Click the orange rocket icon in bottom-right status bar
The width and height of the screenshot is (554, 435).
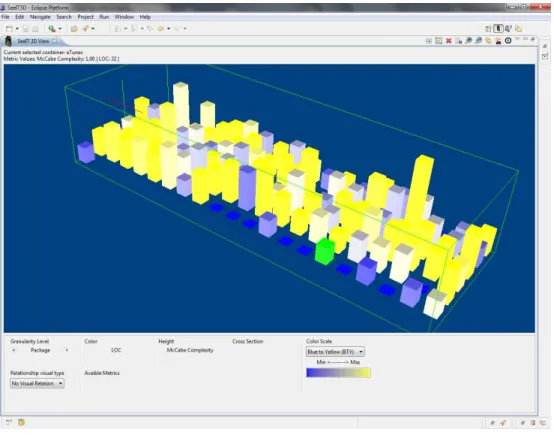point(503,423)
